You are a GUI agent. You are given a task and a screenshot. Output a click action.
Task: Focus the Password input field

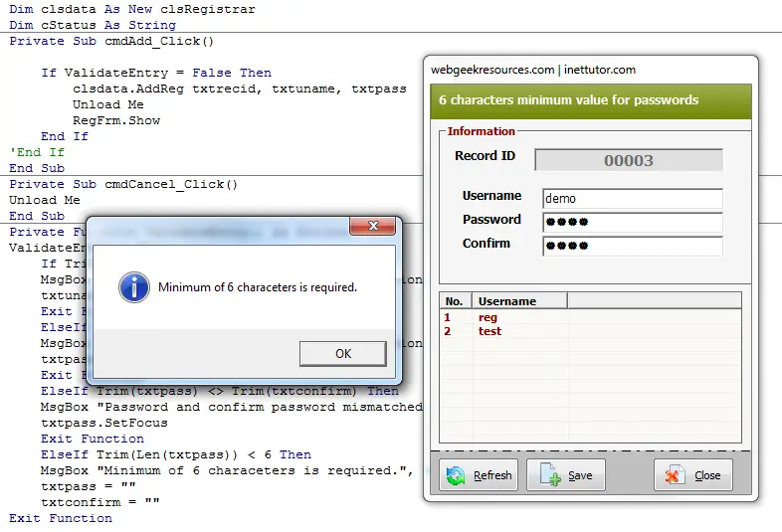tap(633, 222)
